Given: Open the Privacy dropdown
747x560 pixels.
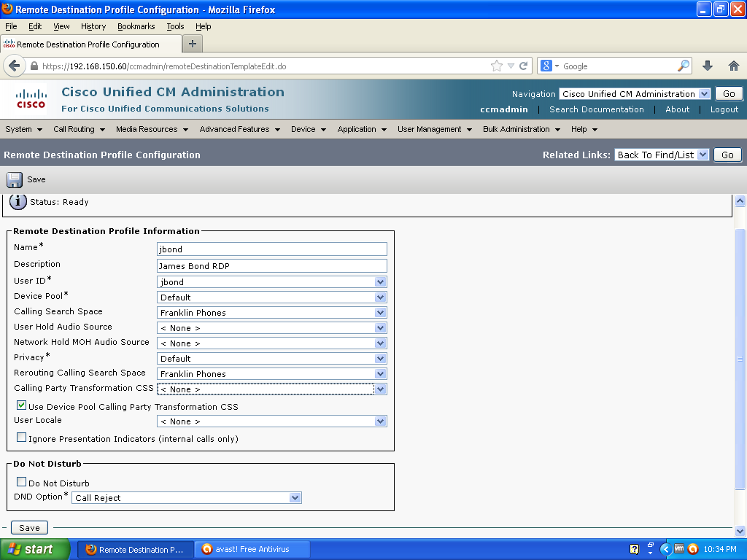Looking at the screenshot, I should (271, 359).
